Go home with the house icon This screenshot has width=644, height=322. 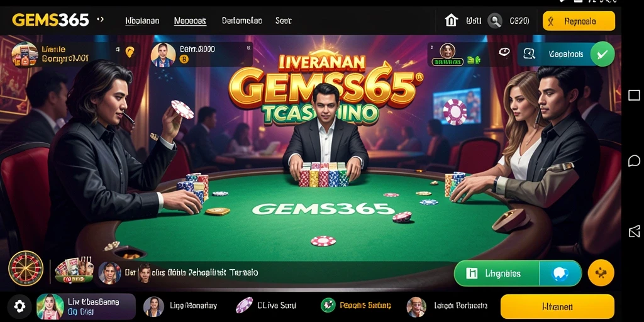tap(452, 20)
